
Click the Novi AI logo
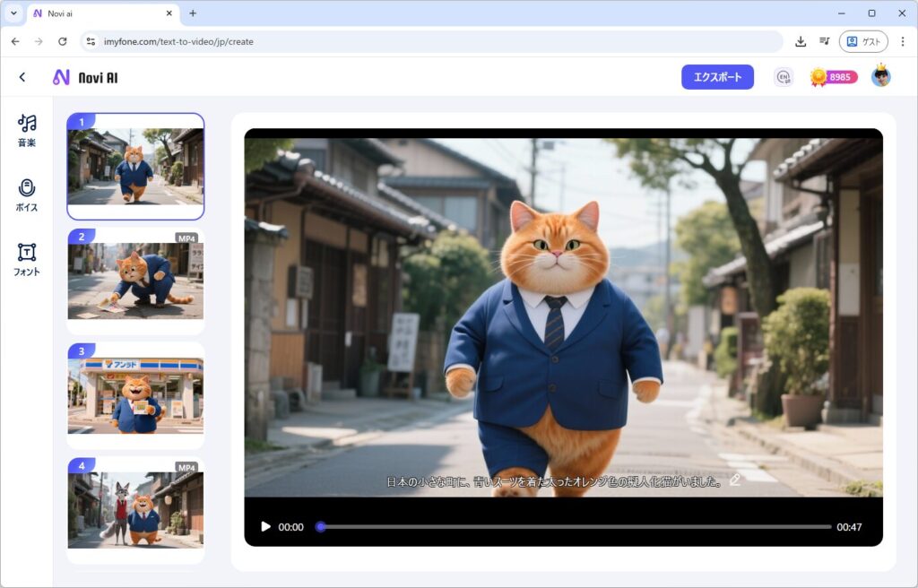(85, 78)
